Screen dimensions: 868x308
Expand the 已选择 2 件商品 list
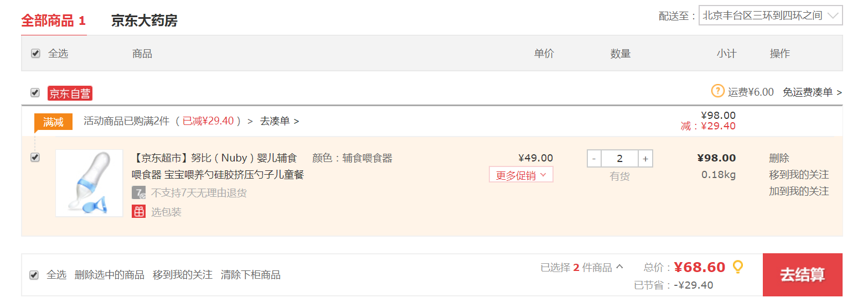[x=582, y=268]
